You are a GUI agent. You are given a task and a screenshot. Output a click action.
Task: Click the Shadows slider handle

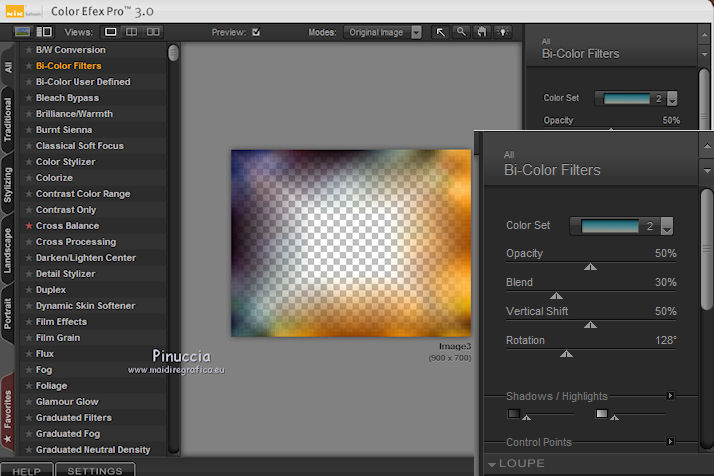(526, 417)
